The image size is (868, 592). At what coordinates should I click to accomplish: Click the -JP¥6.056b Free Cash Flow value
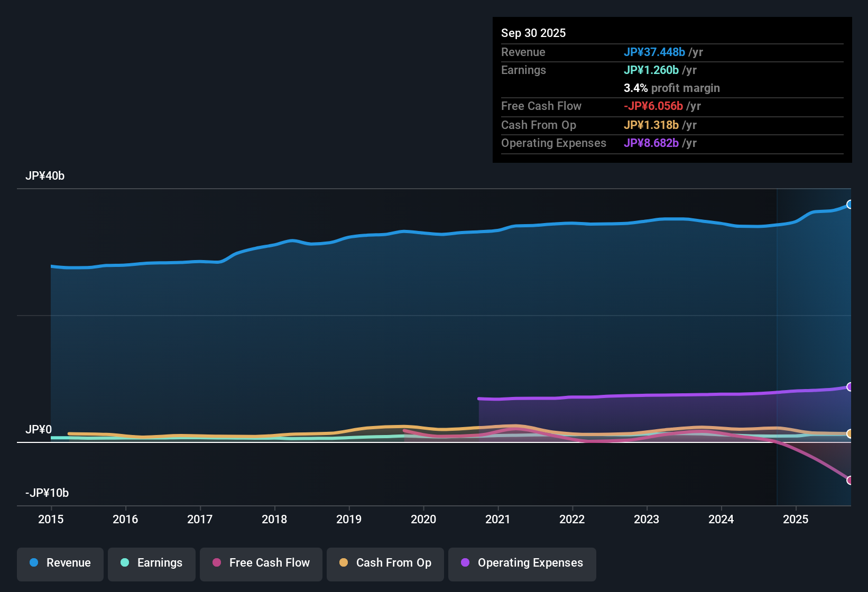point(654,106)
